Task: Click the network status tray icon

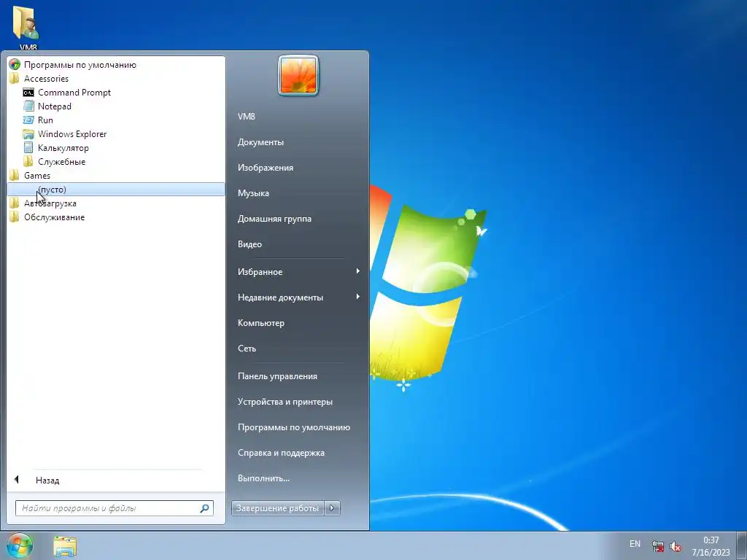Action: point(658,546)
